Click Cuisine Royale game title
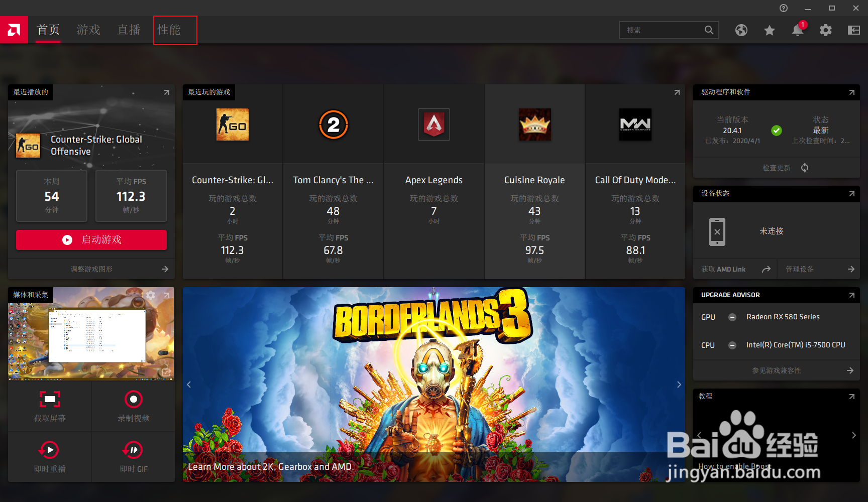The image size is (868, 502). point(534,180)
